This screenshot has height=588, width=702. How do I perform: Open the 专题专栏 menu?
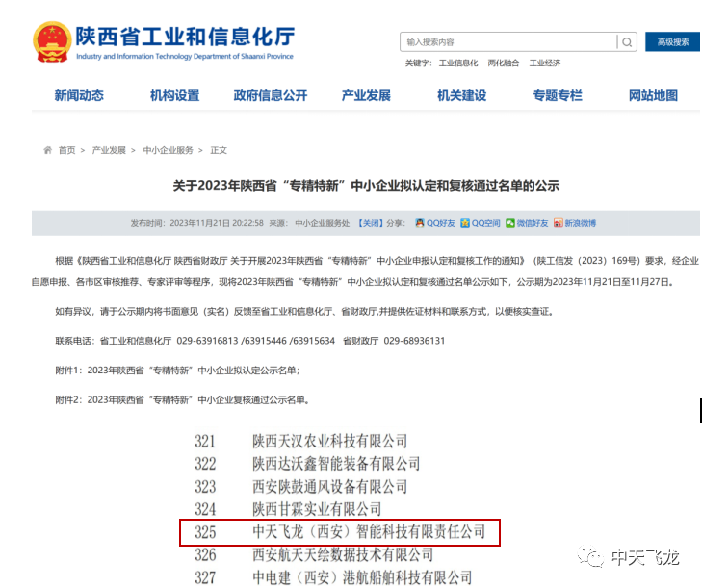coord(558,95)
